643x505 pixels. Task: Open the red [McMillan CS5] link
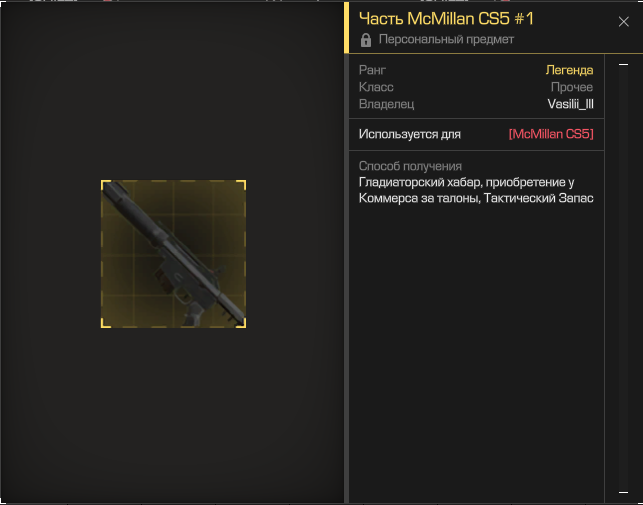click(551, 134)
